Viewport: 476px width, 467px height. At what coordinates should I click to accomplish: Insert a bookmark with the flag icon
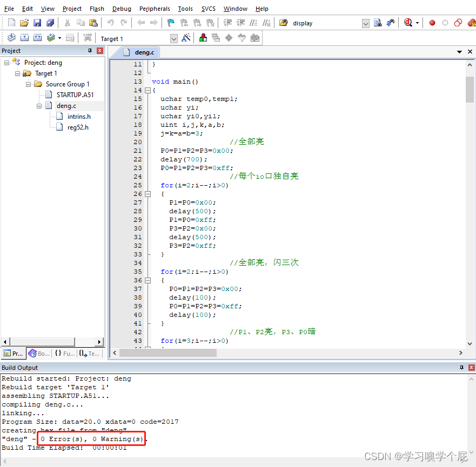coord(171,23)
